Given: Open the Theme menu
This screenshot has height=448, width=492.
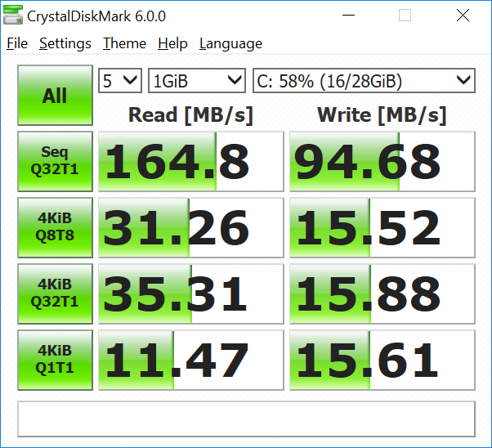Looking at the screenshot, I should 124,43.
